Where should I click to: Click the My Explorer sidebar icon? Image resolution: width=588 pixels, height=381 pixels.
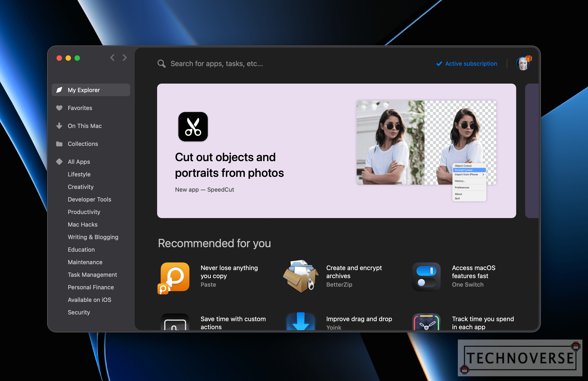(x=60, y=90)
